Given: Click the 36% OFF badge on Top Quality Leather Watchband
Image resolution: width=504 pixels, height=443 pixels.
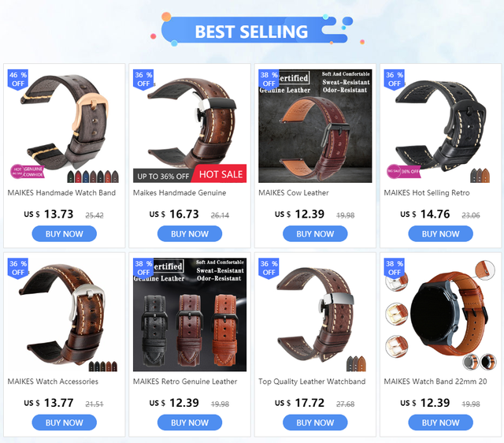Looking at the screenshot, I should (x=269, y=268).
